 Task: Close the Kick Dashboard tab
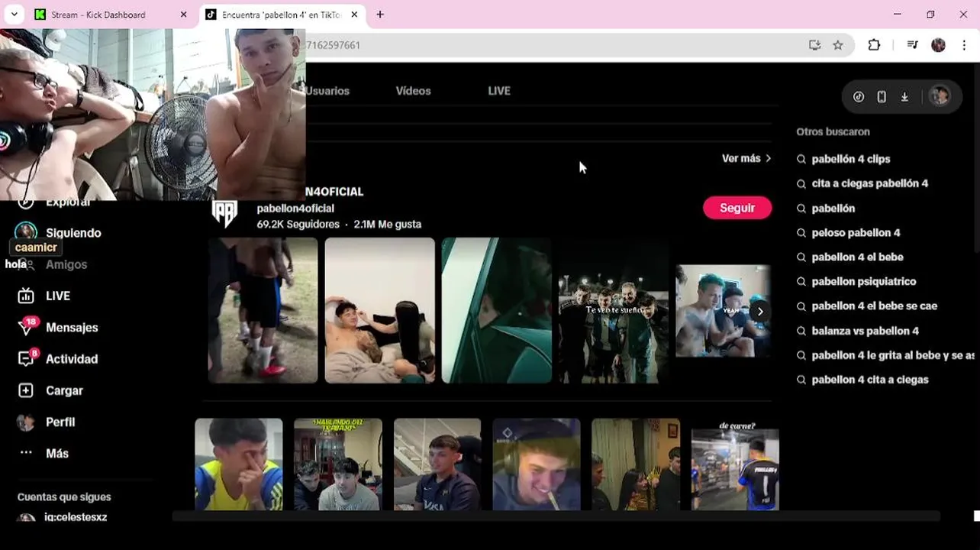[x=183, y=15]
